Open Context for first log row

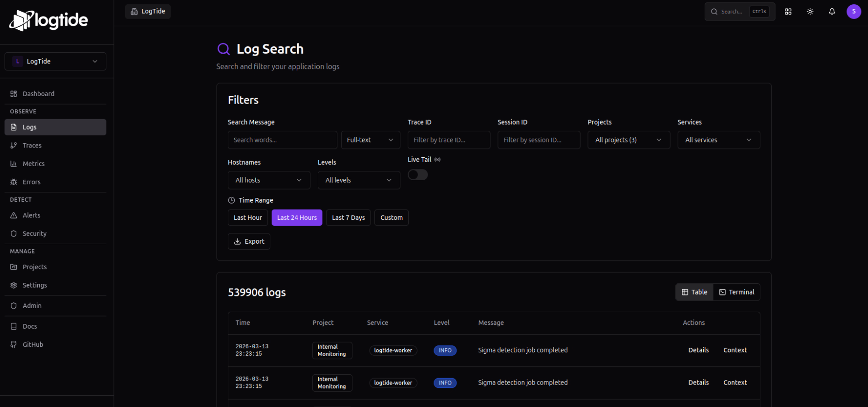[x=735, y=350]
